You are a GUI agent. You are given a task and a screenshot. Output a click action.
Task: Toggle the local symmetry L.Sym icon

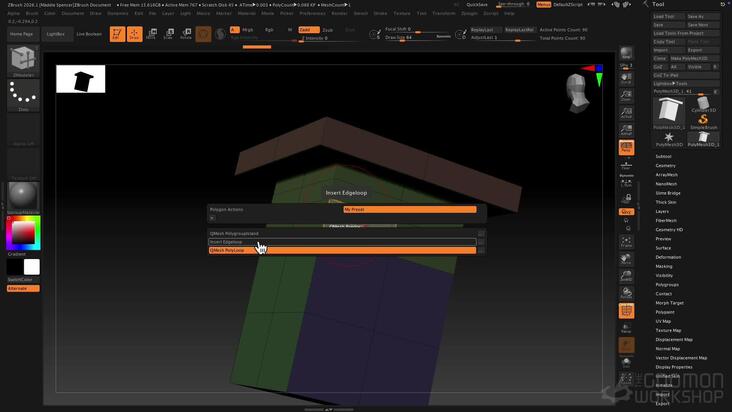626,182
